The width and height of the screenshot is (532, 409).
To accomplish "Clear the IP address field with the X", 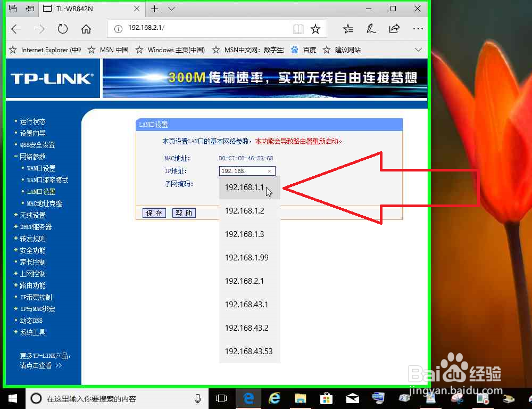I will click(270, 171).
